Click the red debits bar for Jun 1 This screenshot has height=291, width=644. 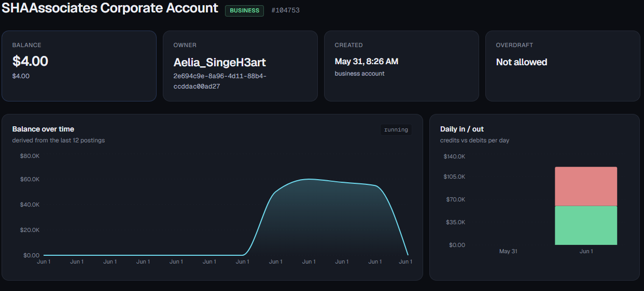pyautogui.click(x=586, y=186)
